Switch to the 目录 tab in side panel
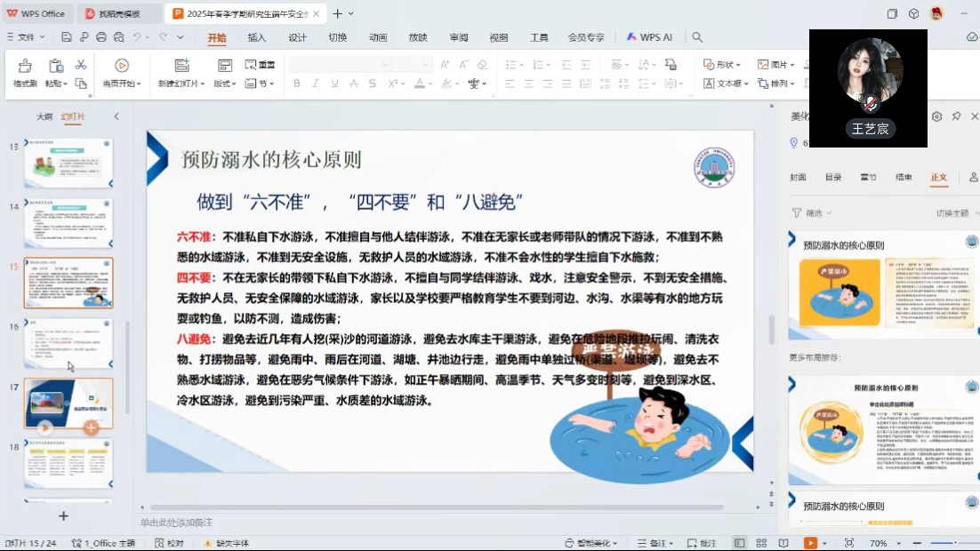980x551 pixels. (x=833, y=178)
